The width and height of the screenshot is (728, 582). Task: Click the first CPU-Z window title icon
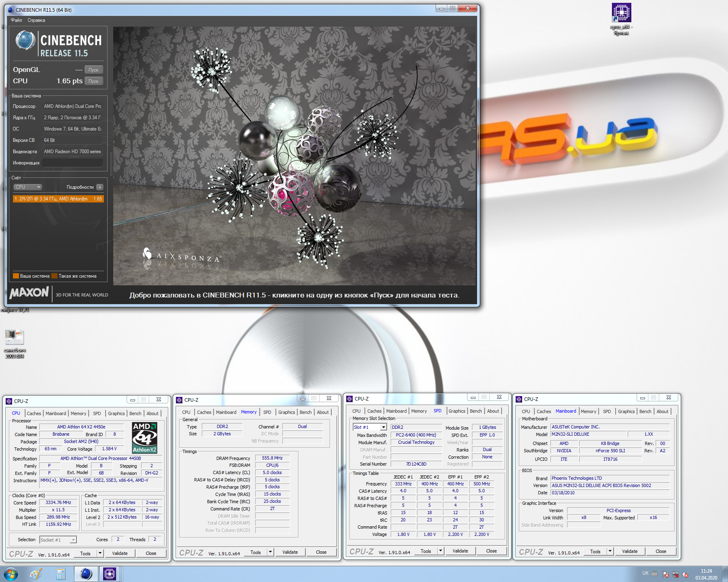coord(8,401)
